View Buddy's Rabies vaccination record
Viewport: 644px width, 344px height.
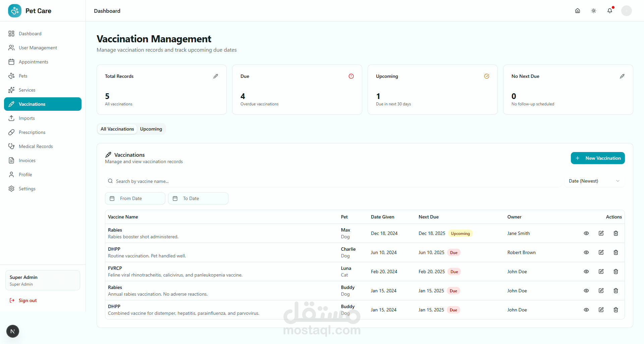586,291
